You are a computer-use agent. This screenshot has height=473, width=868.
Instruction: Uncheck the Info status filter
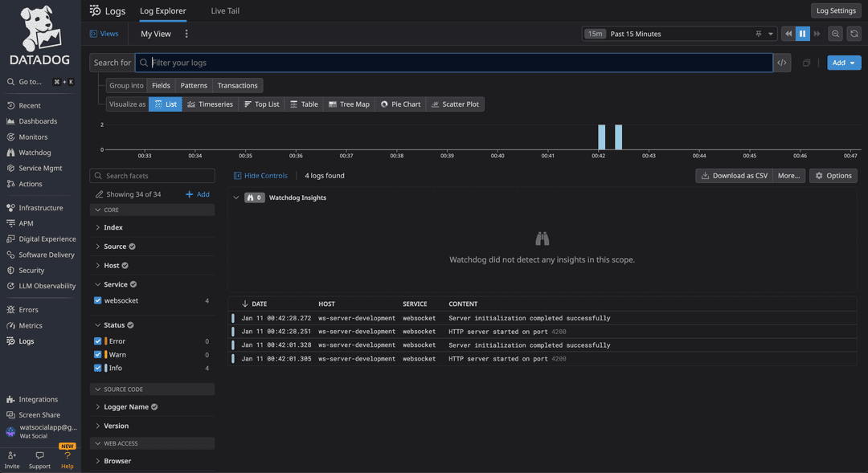click(x=98, y=368)
